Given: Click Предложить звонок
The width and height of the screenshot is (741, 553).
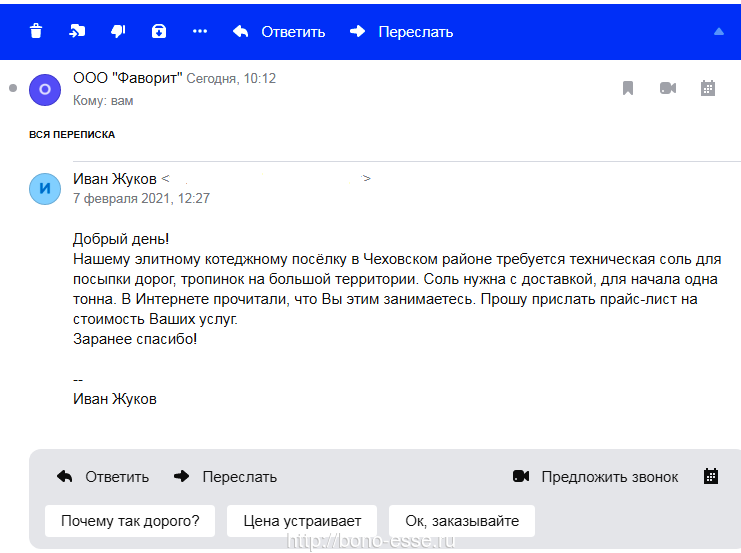Looking at the screenshot, I should tap(596, 476).
